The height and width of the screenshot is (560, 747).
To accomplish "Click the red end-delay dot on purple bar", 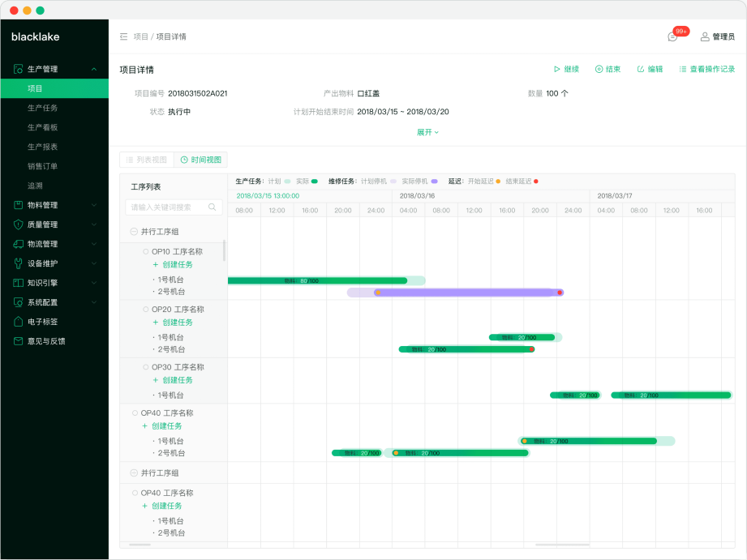I will [560, 293].
